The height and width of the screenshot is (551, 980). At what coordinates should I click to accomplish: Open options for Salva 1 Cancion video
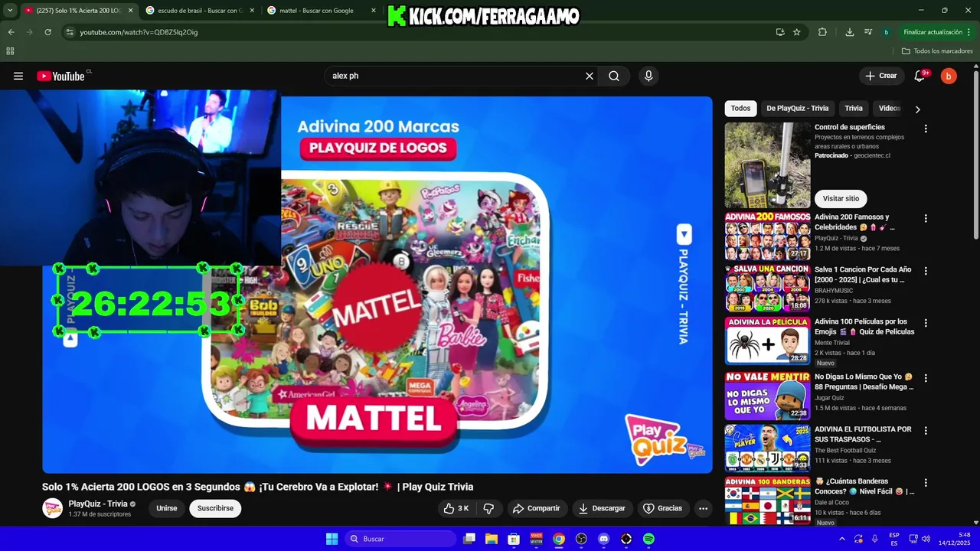926,271
